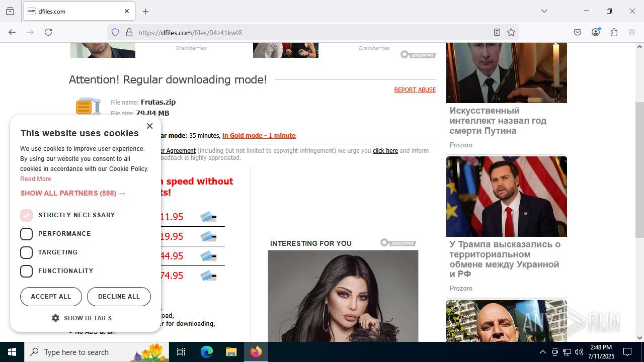Open File Explorer from taskbar

click(231, 352)
